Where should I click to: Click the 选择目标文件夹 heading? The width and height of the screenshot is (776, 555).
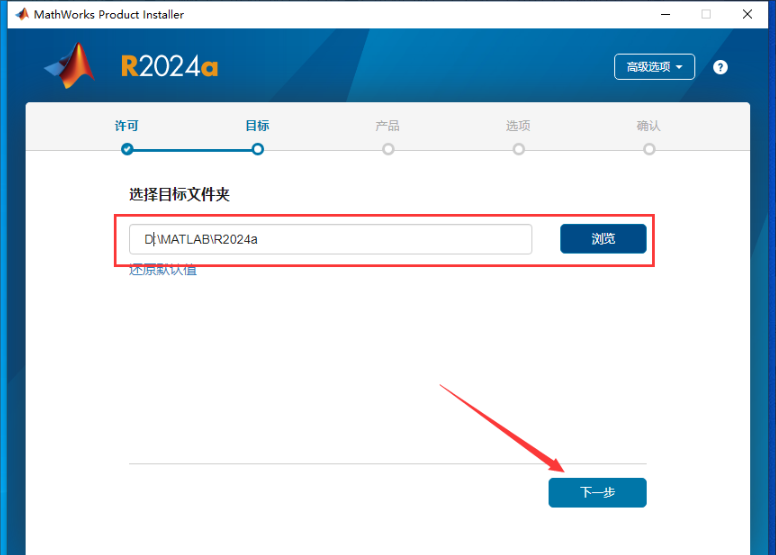(x=179, y=194)
